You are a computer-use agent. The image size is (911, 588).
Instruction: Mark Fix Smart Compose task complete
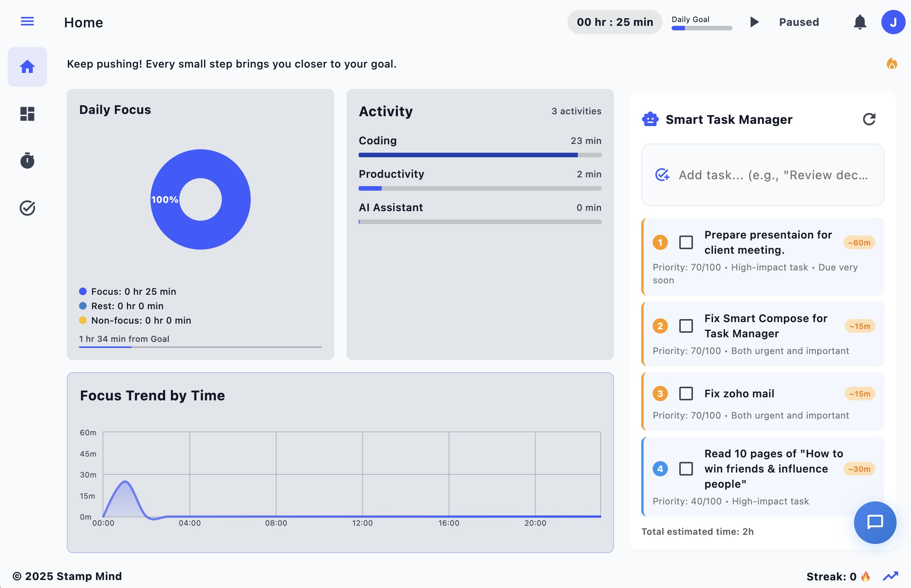click(x=686, y=326)
